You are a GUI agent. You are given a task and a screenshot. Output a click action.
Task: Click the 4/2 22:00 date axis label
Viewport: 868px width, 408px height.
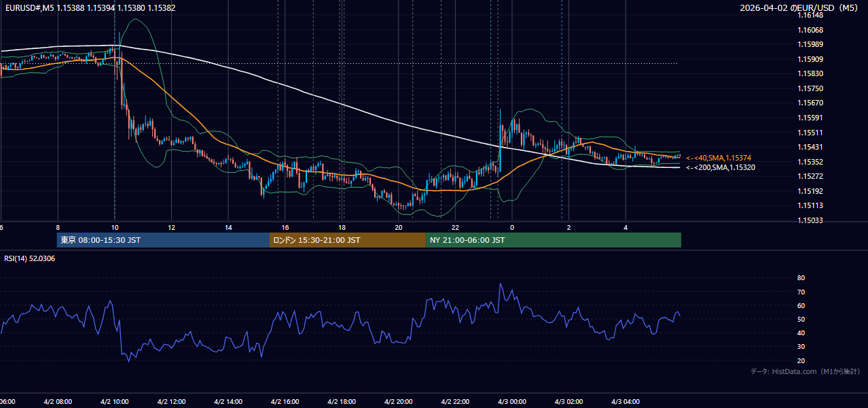[456, 402]
